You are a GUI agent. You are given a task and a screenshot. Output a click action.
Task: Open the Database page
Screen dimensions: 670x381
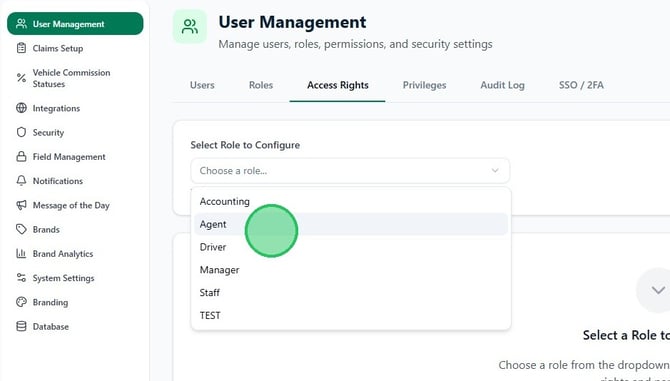pos(75,326)
